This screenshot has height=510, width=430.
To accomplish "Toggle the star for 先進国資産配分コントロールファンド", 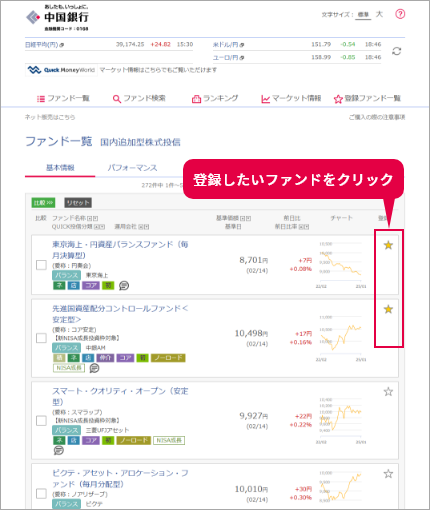I will point(388,309).
